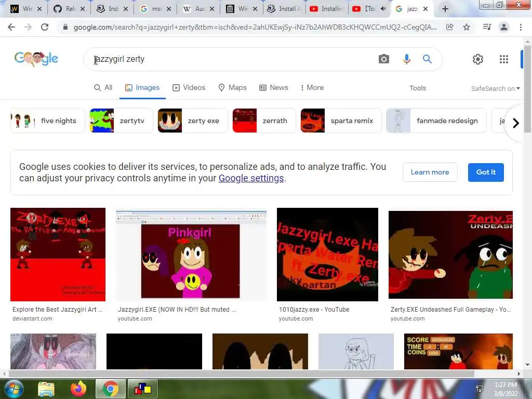The image size is (532, 399).
Task: Open the media control icon
Action: coord(487,27)
